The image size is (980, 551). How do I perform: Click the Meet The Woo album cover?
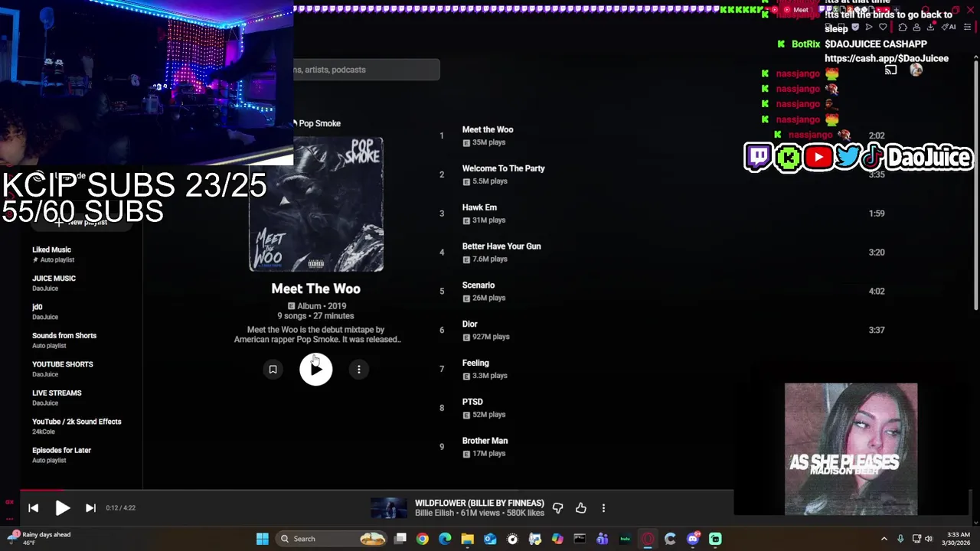point(316,204)
